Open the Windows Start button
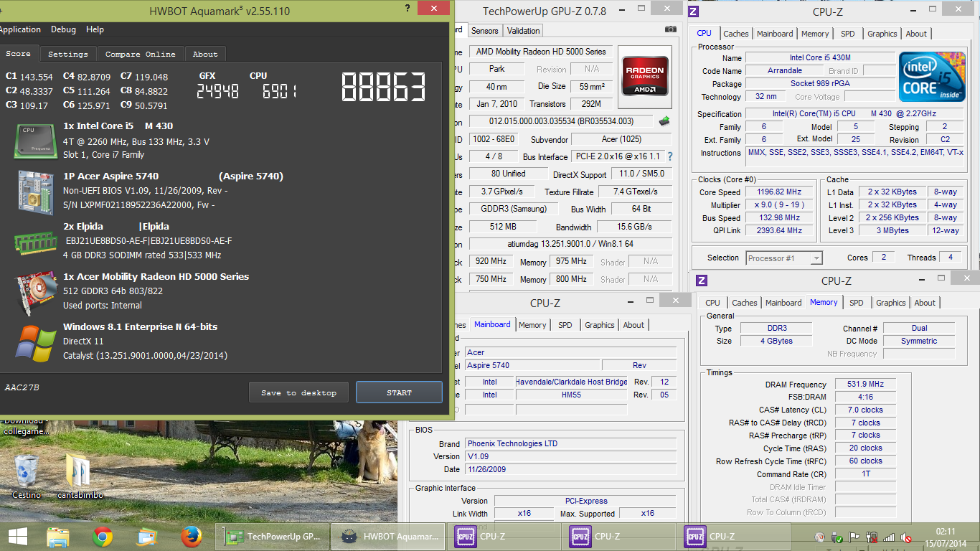The height and width of the screenshot is (551, 980). coord(18,537)
